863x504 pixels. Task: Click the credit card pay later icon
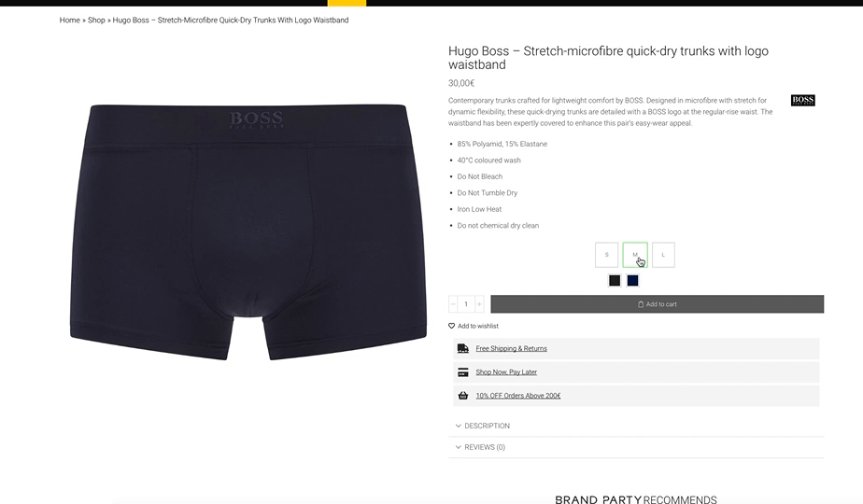[x=463, y=372]
